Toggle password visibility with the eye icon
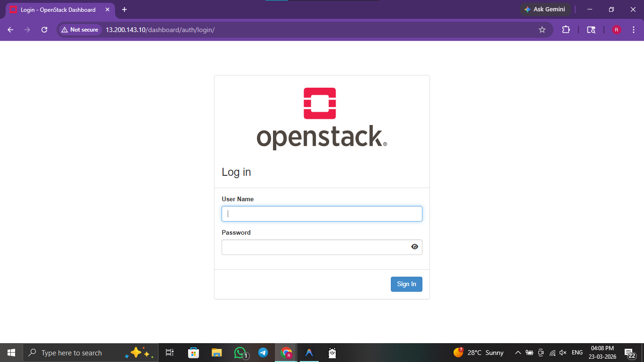Image resolution: width=644 pixels, height=362 pixels. coord(414,247)
